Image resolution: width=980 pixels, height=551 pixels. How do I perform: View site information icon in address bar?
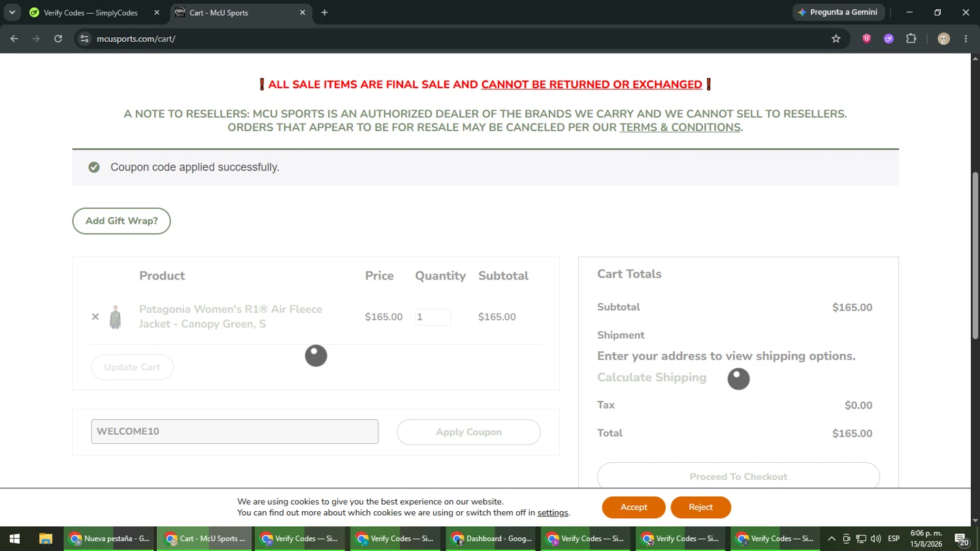click(x=84, y=39)
